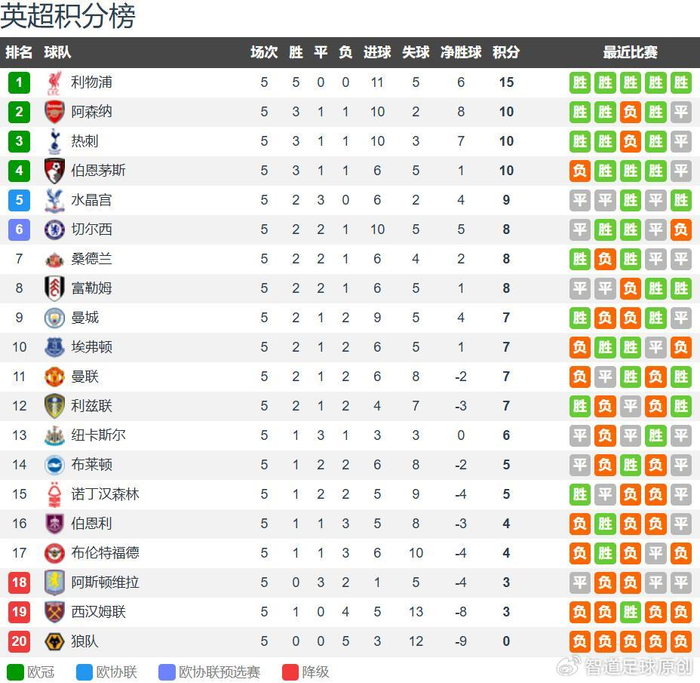Sort table by 进球 column header
The width and height of the screenshot is (700, 683).
point(377,53)
